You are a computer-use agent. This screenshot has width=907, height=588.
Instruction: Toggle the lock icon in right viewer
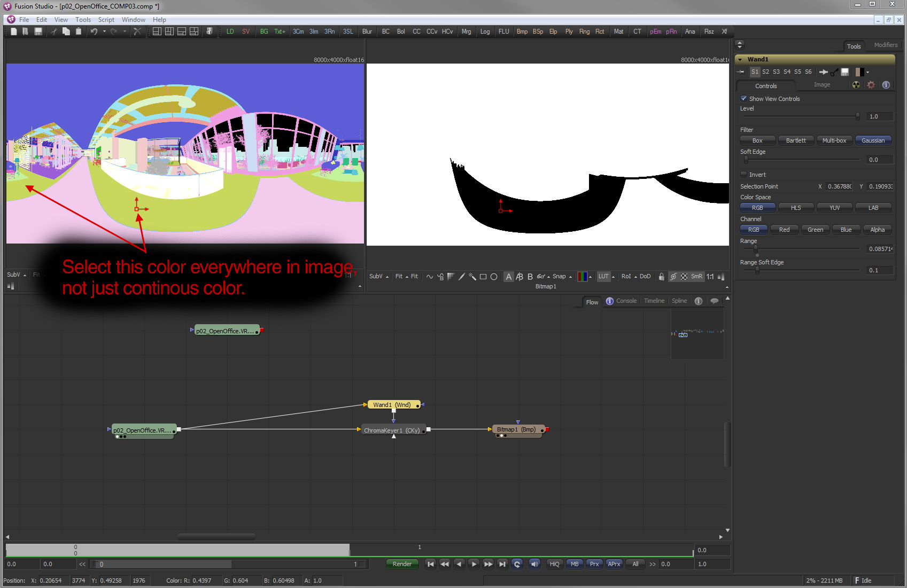[x=662, y=277]
